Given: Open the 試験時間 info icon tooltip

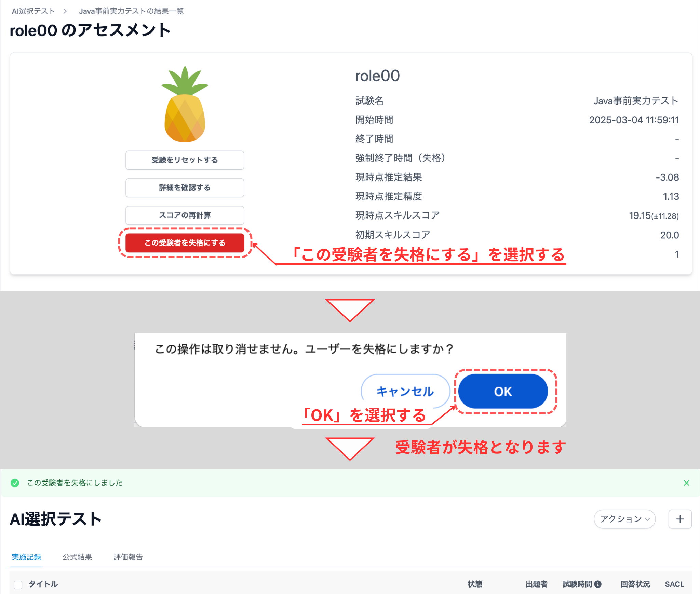Looking at the screenshot, I should [x=598, y=584].
